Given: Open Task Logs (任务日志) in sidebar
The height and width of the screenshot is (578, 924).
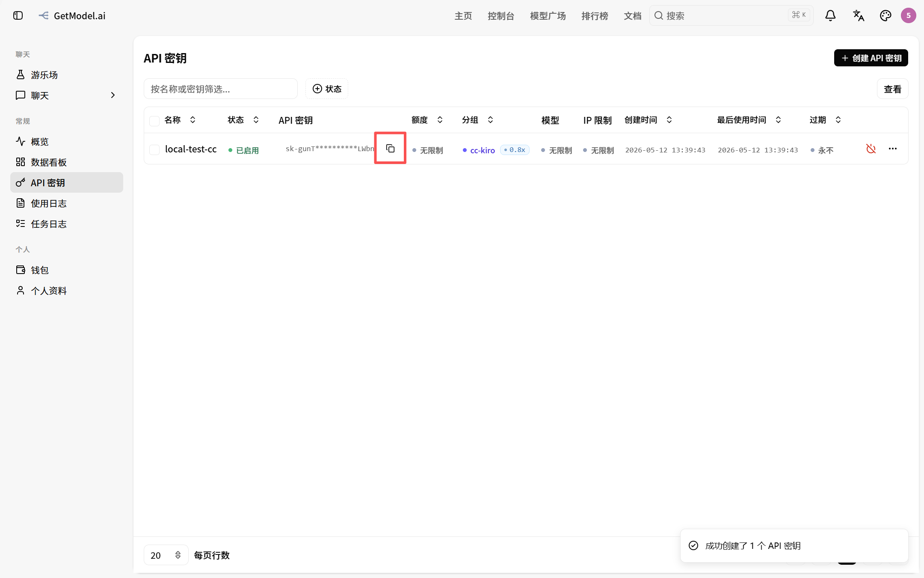Looking at the screenshot, I should pos(67,224).
